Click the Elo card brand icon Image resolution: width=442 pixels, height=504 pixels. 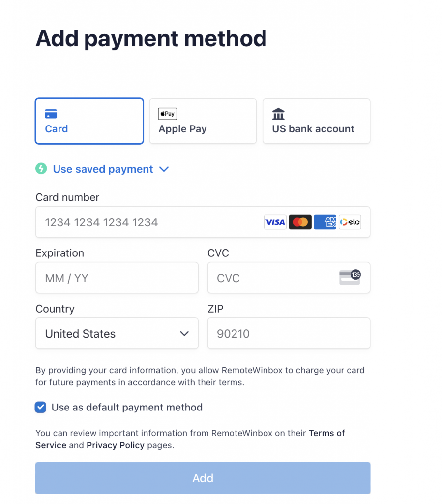pos(350,222)
